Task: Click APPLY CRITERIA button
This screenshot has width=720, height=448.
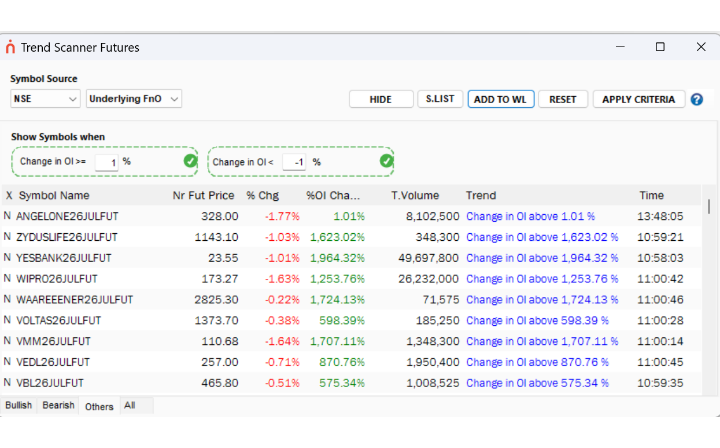Action: (639, 99)
